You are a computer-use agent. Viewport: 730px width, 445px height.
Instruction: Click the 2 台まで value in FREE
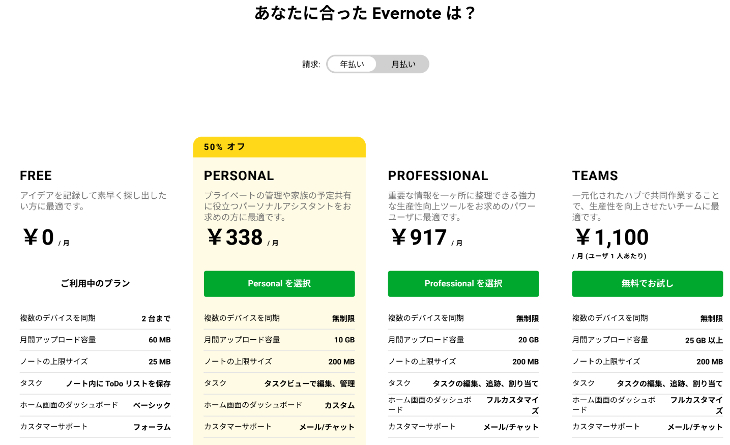(156, 318)
